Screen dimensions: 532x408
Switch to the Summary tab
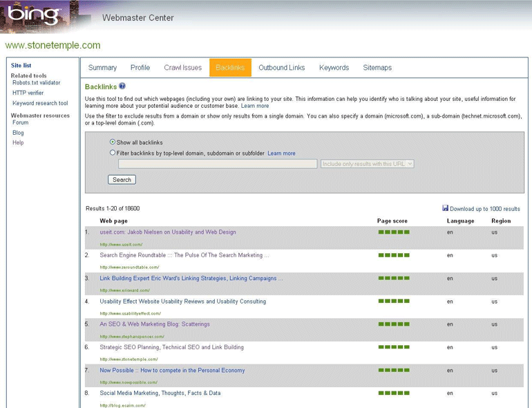coord(102,68)
